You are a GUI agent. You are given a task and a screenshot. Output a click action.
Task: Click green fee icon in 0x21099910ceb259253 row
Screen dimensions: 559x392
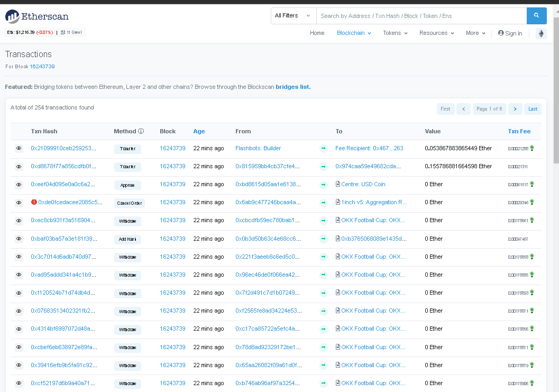point(532,148)
